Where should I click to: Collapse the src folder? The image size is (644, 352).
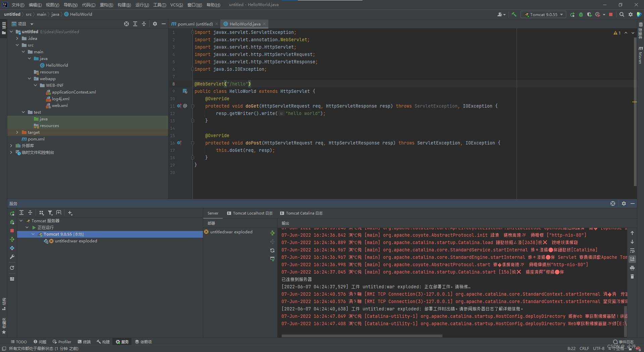[17, 45]
